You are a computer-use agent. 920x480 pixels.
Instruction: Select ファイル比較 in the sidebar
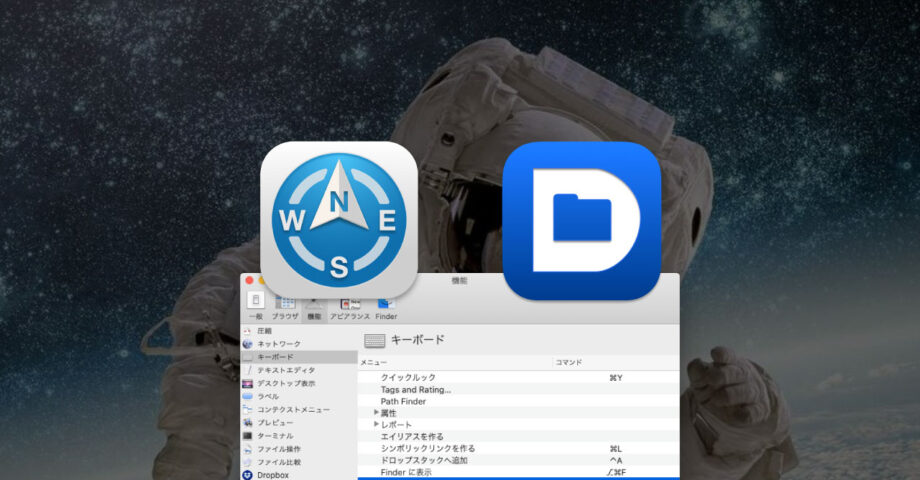click(x=299, y=462)
